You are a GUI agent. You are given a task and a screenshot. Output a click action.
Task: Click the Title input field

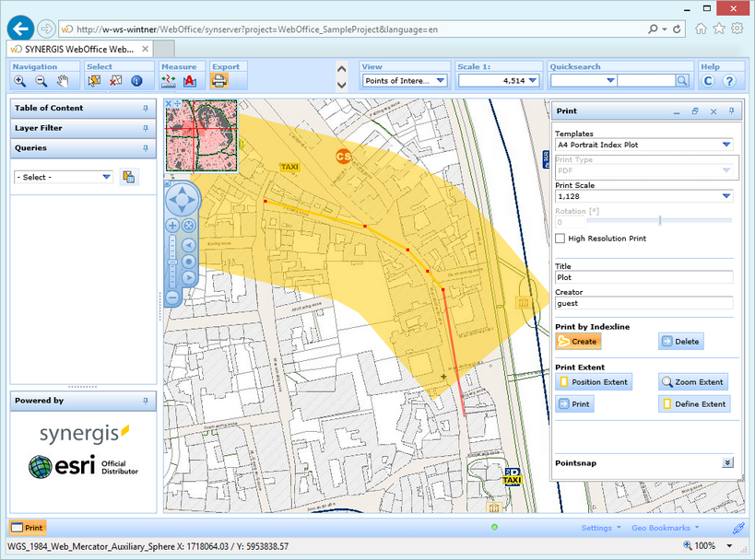643,277
